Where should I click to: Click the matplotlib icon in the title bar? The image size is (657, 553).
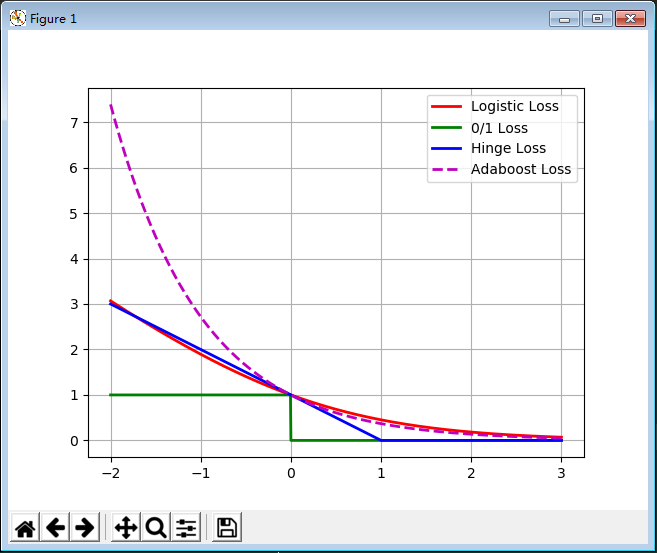pyautogui.click(x=18, y=18)
